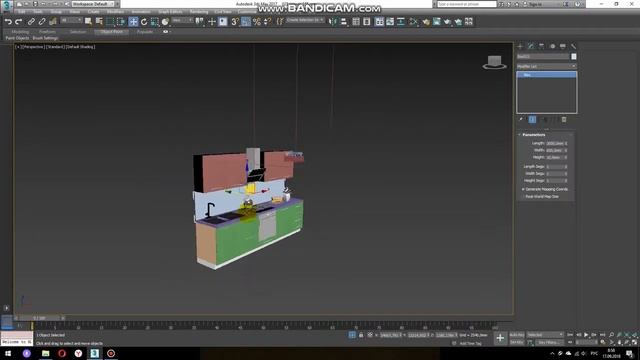
Task: Activate the Select and Rotate tool
Action: click(x=144, y=22)
